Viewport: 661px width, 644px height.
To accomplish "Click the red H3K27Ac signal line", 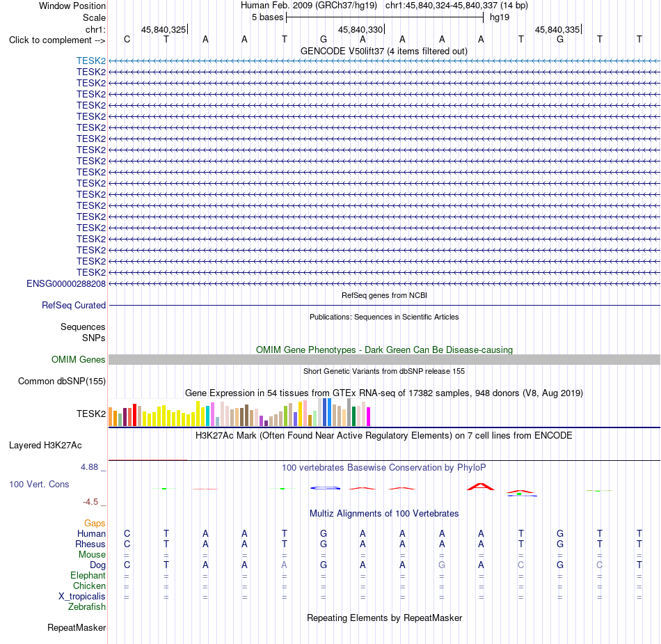I will click(148, 460).
